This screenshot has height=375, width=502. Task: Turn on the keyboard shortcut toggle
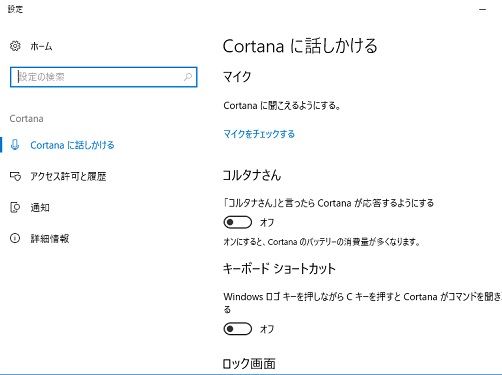click(238, 329)
